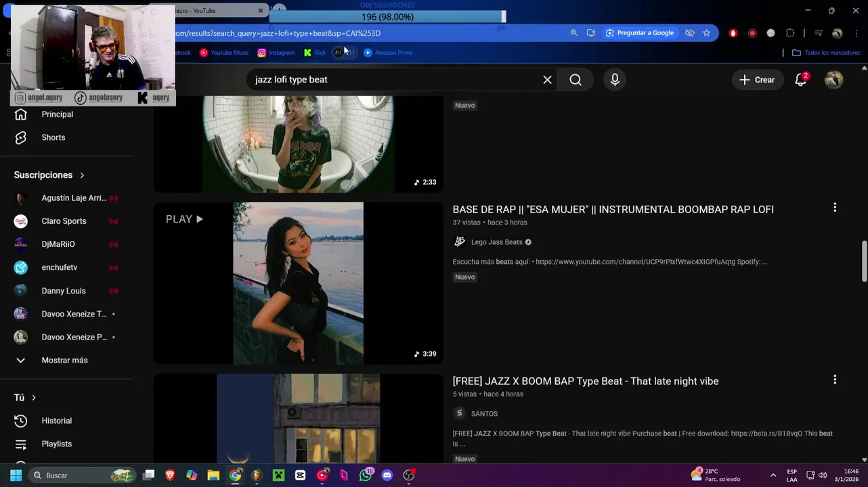868x487 pixels.
Task: Open Todos los marcadores folder
Action: (x=826, y=53)
